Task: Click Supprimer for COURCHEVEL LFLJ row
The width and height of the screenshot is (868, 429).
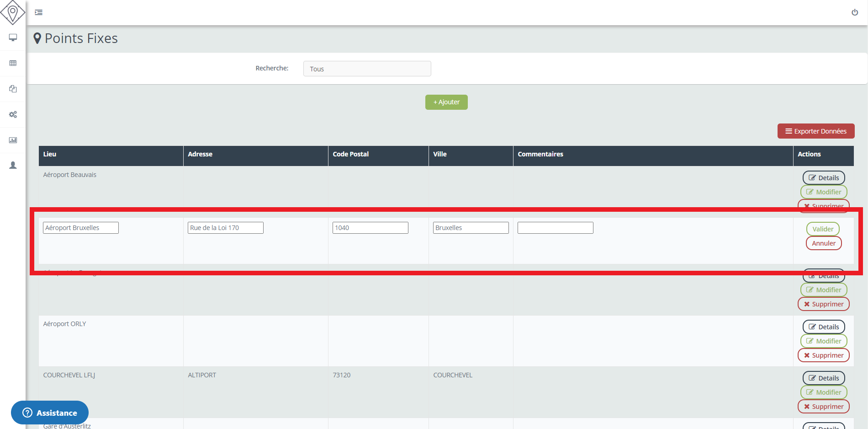Action: [823, 407]
